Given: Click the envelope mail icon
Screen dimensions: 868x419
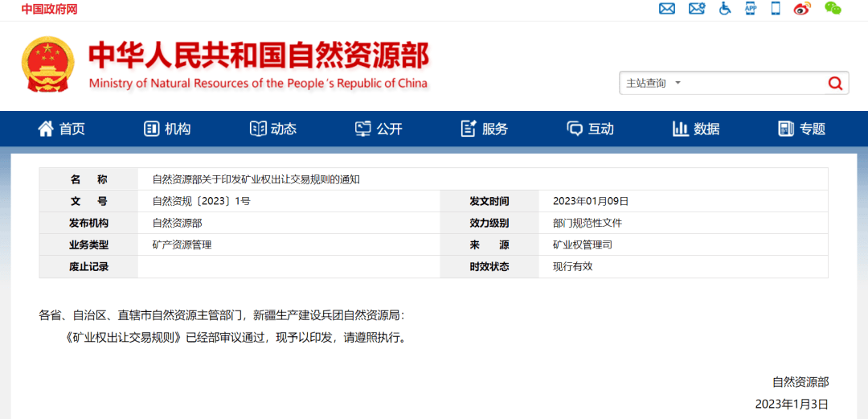Looking at the screenshot, I should click(x=666, y=9).
